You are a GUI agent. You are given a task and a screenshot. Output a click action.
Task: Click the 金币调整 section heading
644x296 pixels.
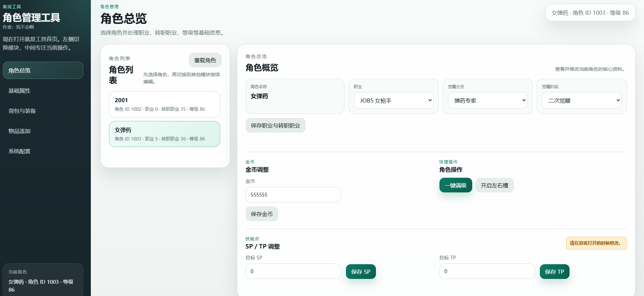click(257, 170)
